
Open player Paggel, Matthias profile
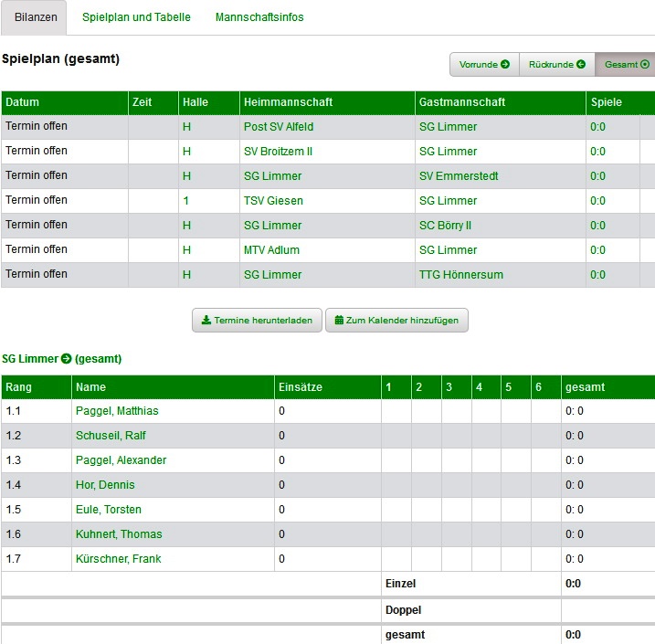click(117, 411)
